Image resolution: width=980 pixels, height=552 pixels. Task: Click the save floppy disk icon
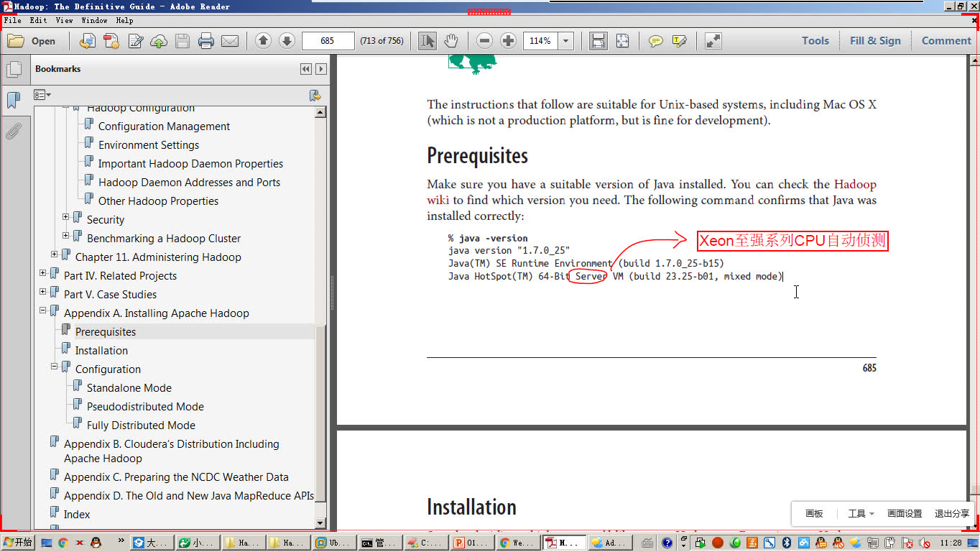(182, 41)
